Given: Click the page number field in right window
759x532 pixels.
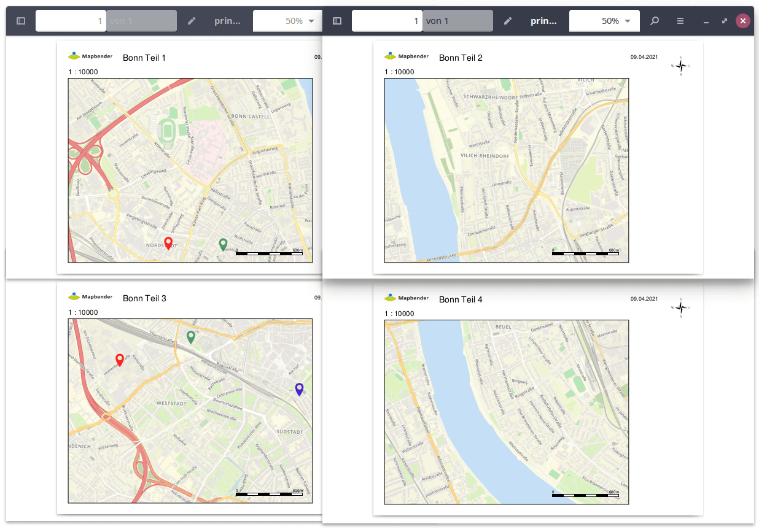Looking at the screenshot, I should [387, 21].
